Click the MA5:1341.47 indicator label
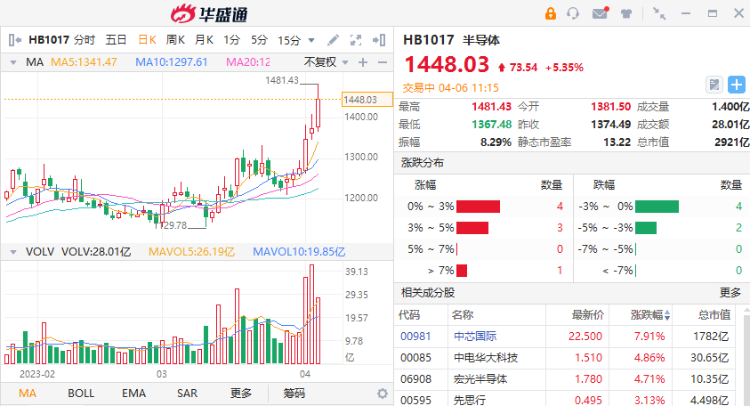 84,62
